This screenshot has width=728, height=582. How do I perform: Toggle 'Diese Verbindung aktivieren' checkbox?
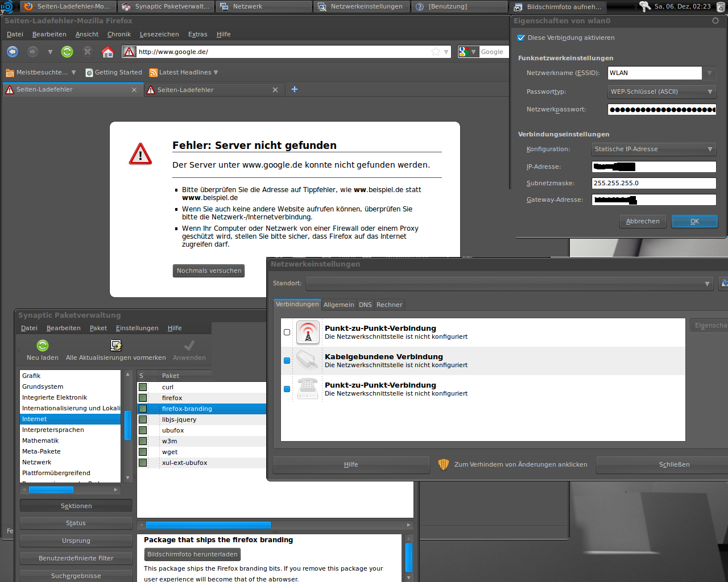[521, 38]
